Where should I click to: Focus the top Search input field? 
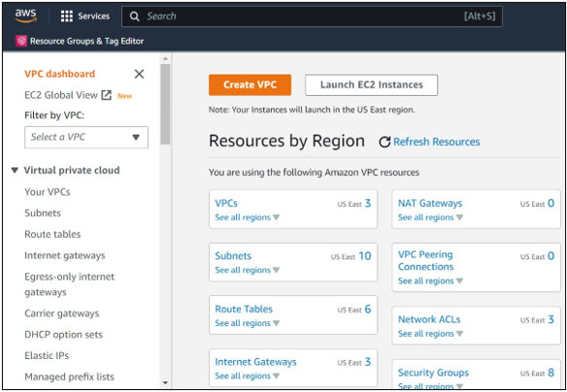coord(312,16)
